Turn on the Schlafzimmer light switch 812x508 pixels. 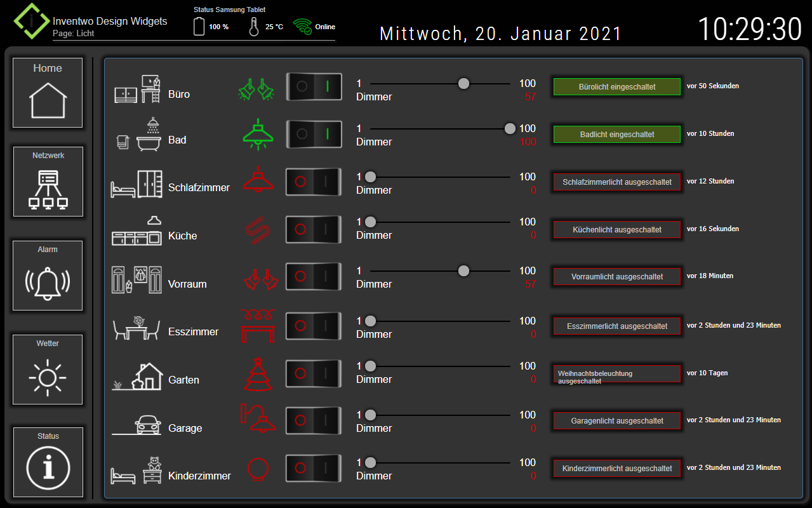[x=313, y=182]
